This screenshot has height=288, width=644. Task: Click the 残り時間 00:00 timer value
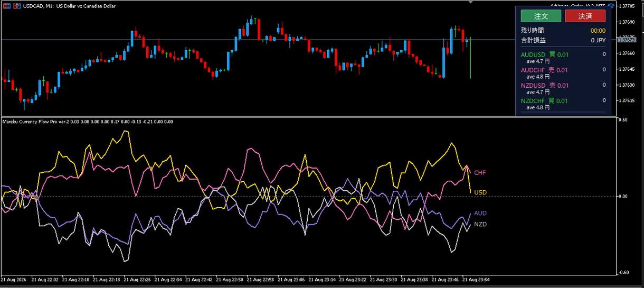click(x=598, y=31)
